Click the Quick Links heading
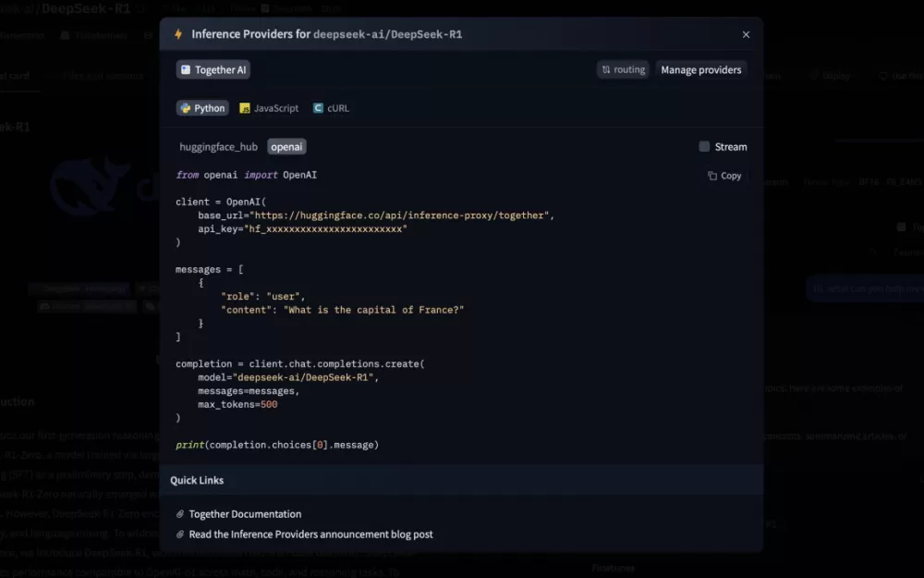Screen dimensions: 924x578 pyautogui.click(x=197, y=480)
